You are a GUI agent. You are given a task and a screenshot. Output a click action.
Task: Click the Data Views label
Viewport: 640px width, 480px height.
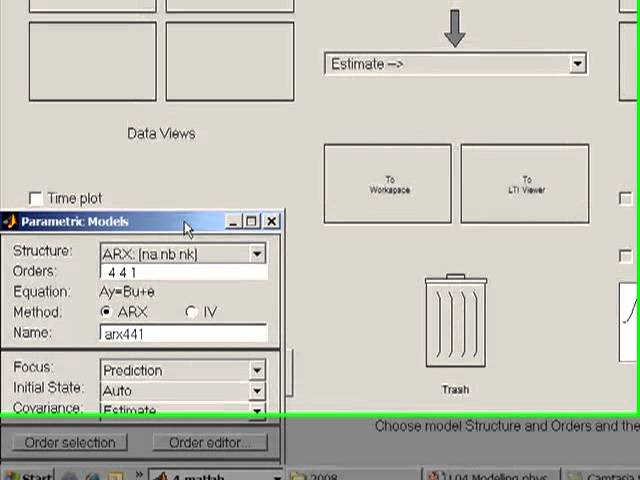tap(161, 133)
